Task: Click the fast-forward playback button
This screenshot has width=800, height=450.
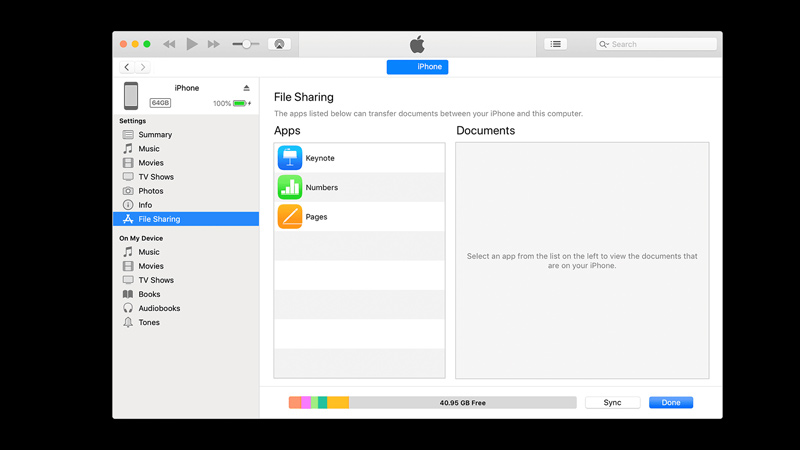Action: 214,44
